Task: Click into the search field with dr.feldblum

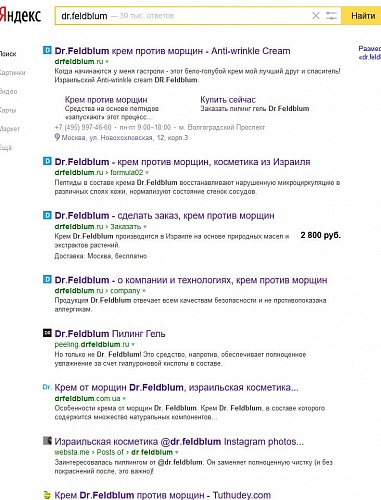Action: (183, 16)
